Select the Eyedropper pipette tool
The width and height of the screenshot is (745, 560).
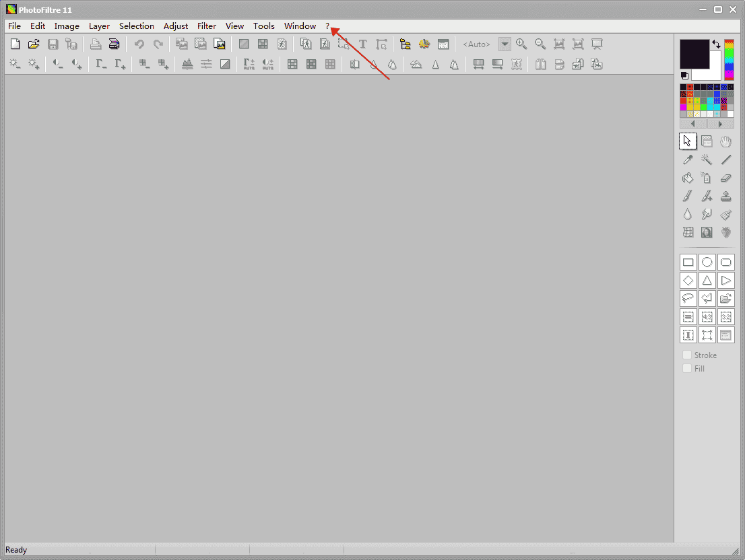[688, 160]
